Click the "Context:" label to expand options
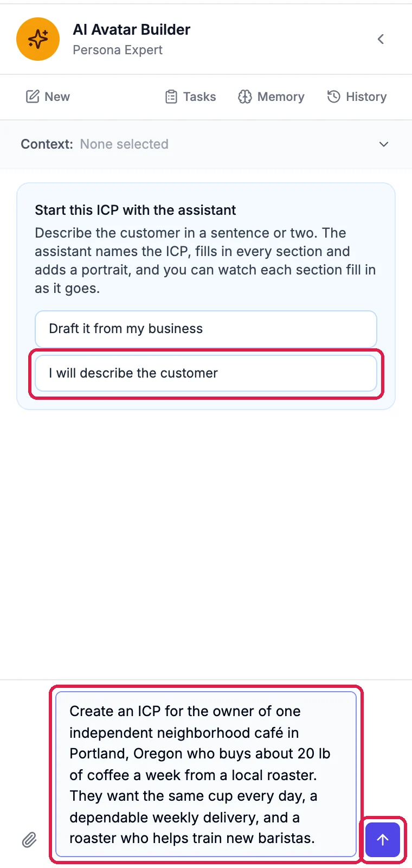Screen dimensions: 412x868 (47, 144)
